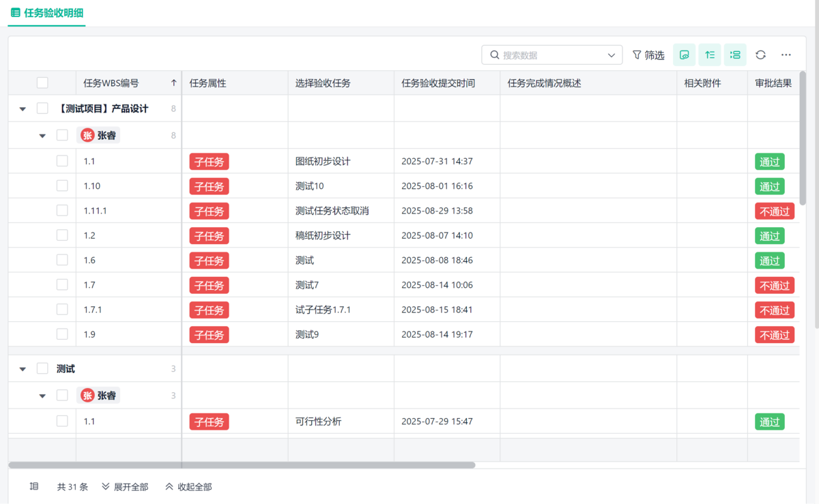Collapse the 【测试项目】产品设计 group

tap(23, 109)
